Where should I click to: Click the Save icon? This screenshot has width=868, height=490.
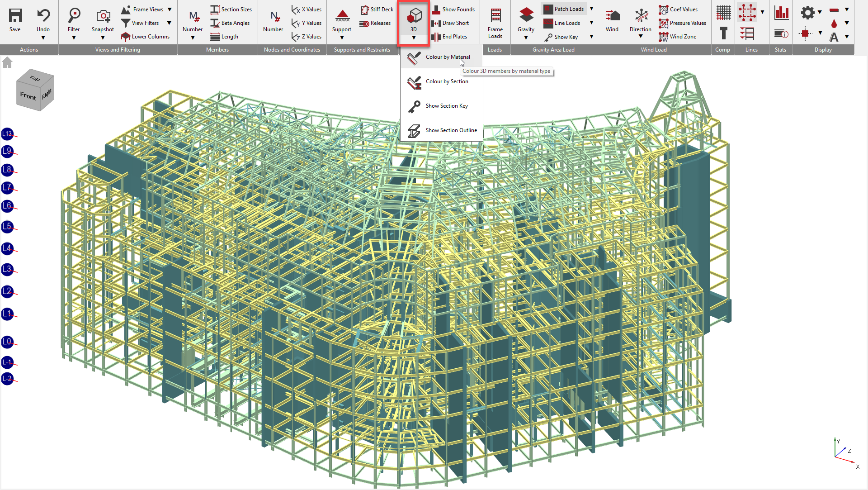(x=15, y=15)
